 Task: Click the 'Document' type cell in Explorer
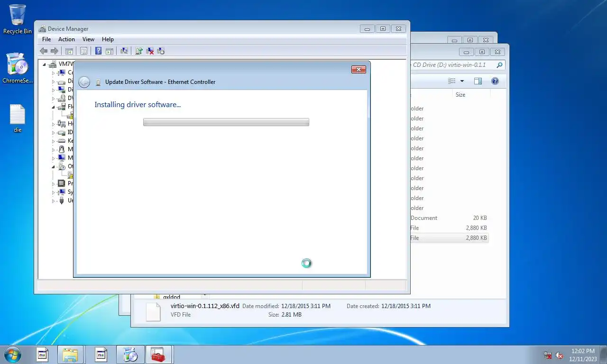coord(424,218)
